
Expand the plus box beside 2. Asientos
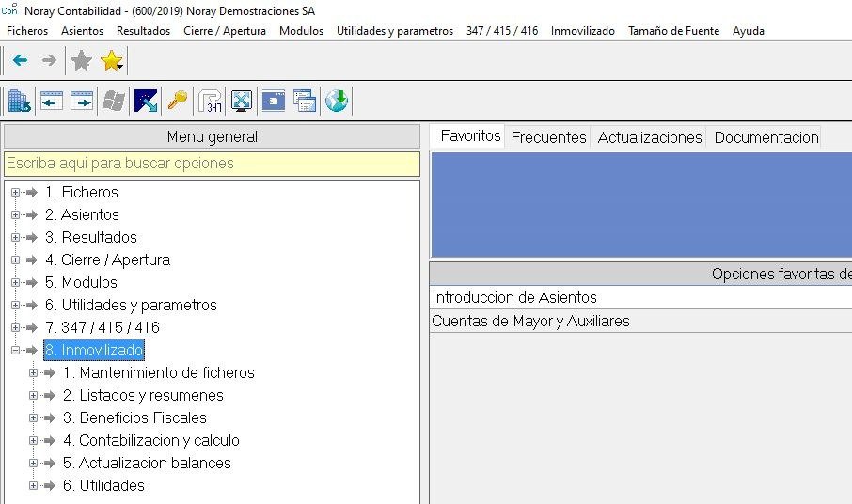pyautogui.click(x=15, y=215)
